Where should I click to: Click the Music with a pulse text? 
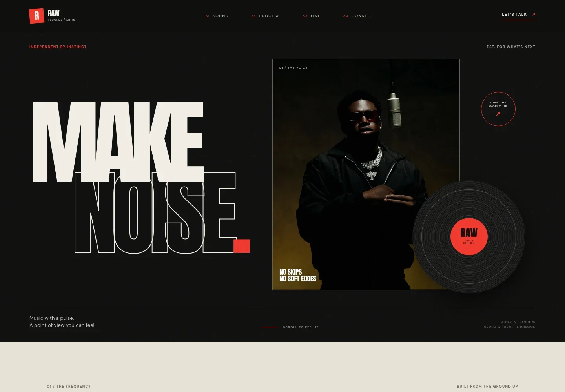(x=62, y=321)
